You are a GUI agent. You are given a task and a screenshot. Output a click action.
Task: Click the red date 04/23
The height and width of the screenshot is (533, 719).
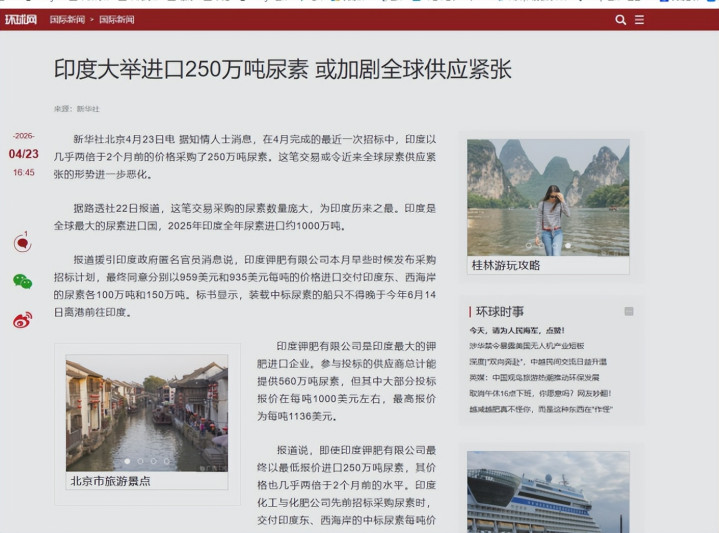point(23,154)
